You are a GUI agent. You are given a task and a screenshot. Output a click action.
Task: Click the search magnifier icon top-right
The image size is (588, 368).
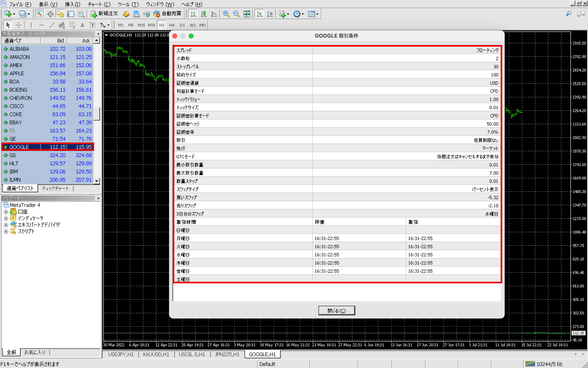[x=569, y=14]
